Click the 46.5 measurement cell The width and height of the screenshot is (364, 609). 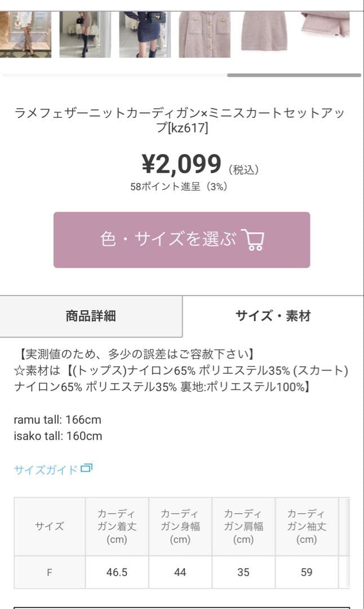(x=117, y=572)
